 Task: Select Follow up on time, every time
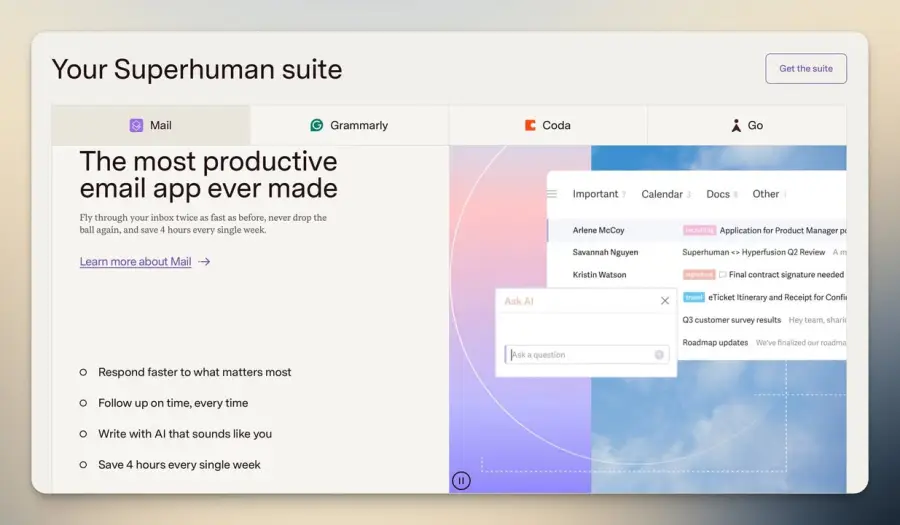(x=173, y=403)
